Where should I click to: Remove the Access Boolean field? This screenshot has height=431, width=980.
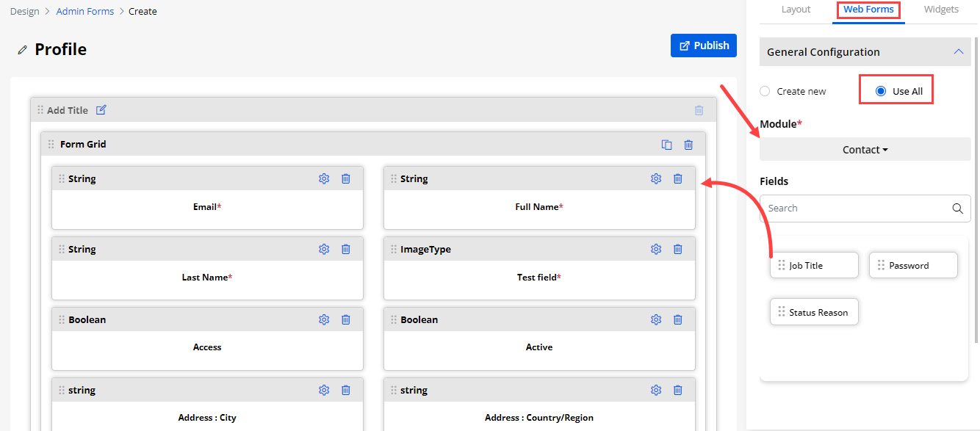tap(346, 319)
